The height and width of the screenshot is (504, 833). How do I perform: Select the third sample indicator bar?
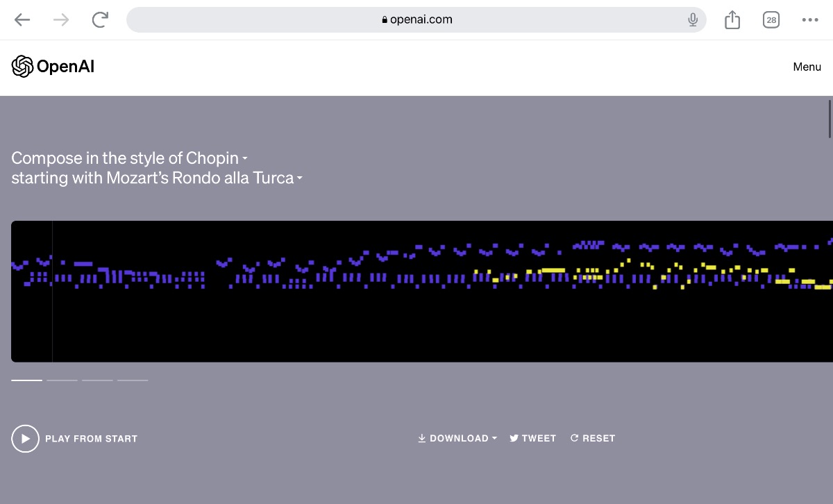pyautogui.click(x=97, y=380)
